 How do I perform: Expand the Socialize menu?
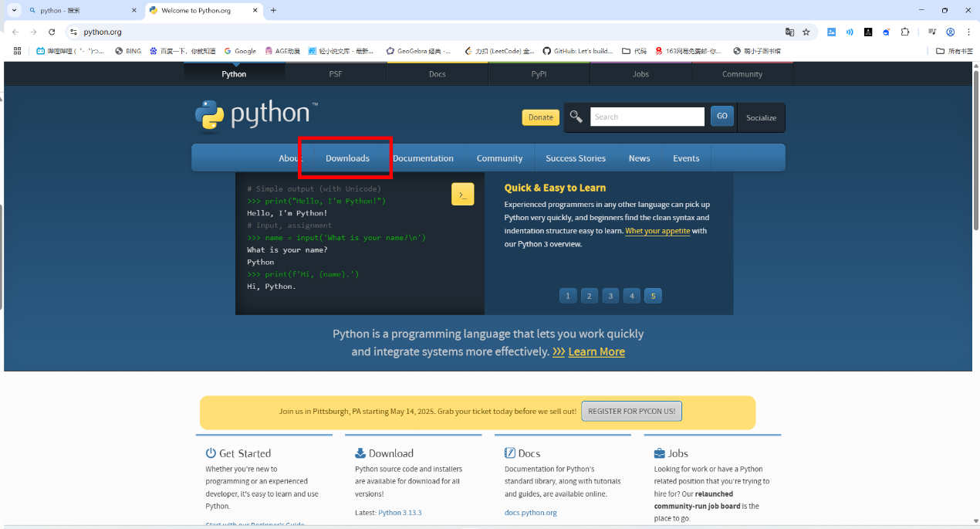click(761, 117)
